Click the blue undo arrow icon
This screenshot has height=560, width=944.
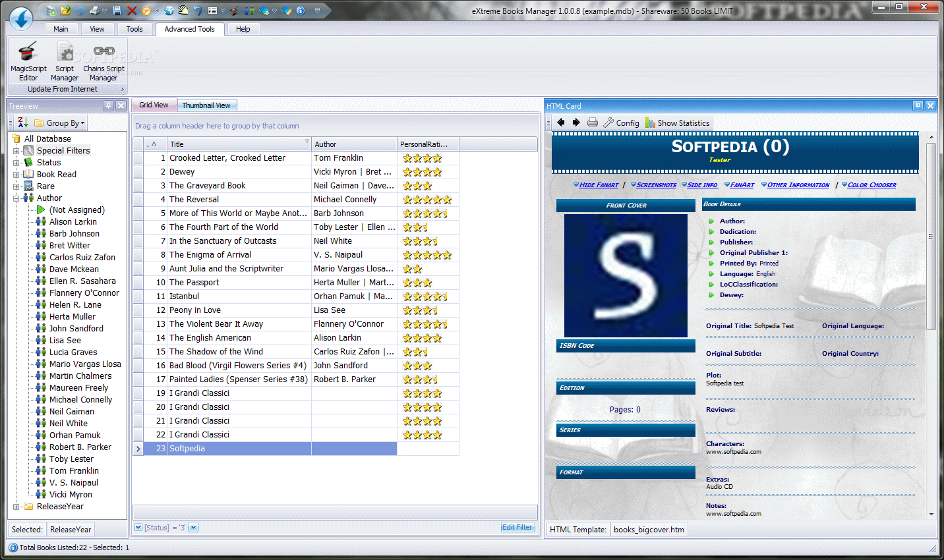click(198, 11)
